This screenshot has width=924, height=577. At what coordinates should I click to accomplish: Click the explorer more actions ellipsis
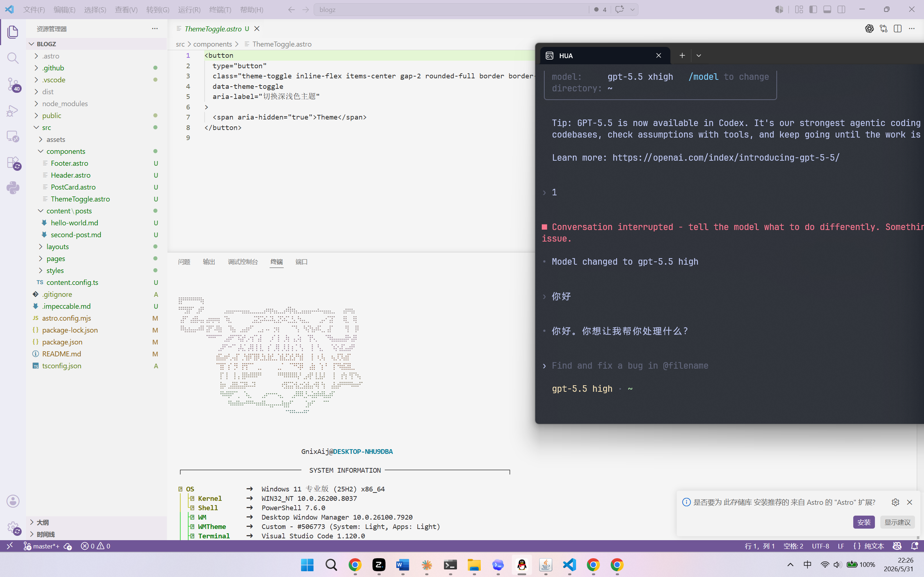154,29
